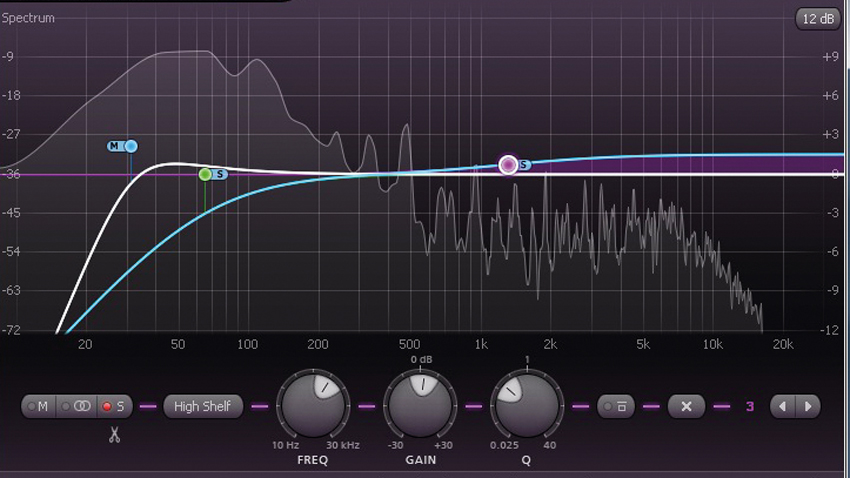Click the band number 3 indicator
The height and width of the screenshot is (478, 850).
pyautogui.click(x=750, y=406)
